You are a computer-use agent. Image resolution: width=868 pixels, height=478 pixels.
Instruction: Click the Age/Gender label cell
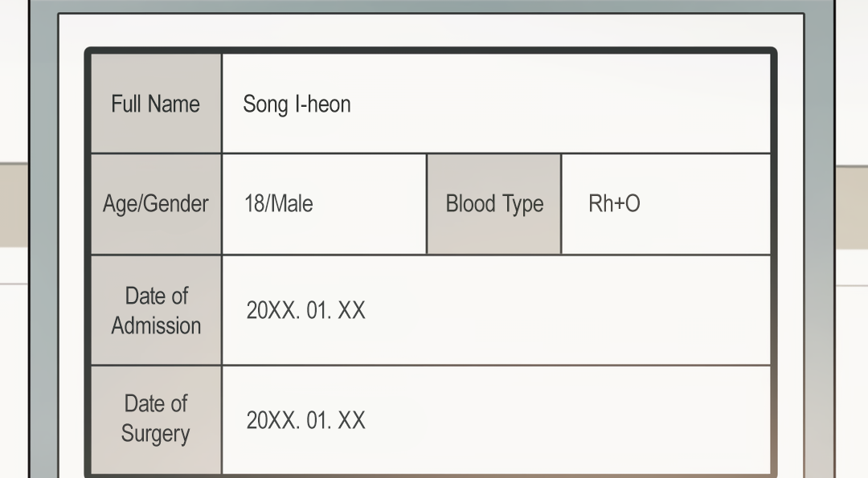point(155,204)
